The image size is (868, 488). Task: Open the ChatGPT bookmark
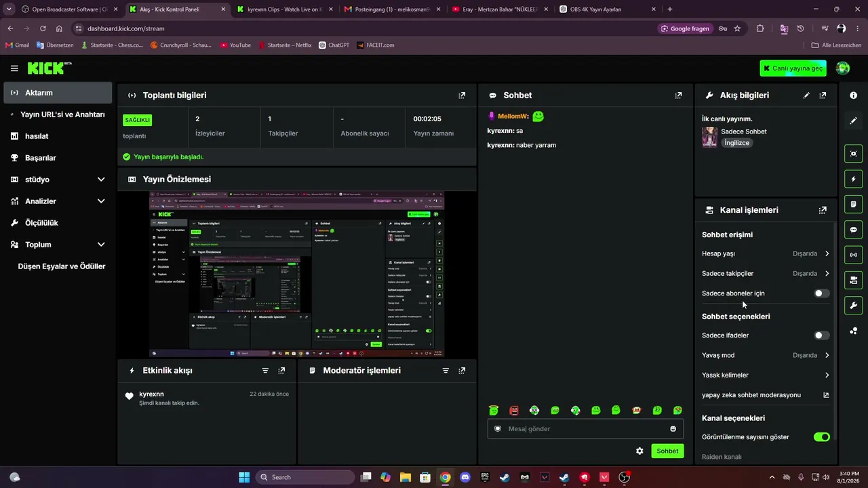[334, 45]
